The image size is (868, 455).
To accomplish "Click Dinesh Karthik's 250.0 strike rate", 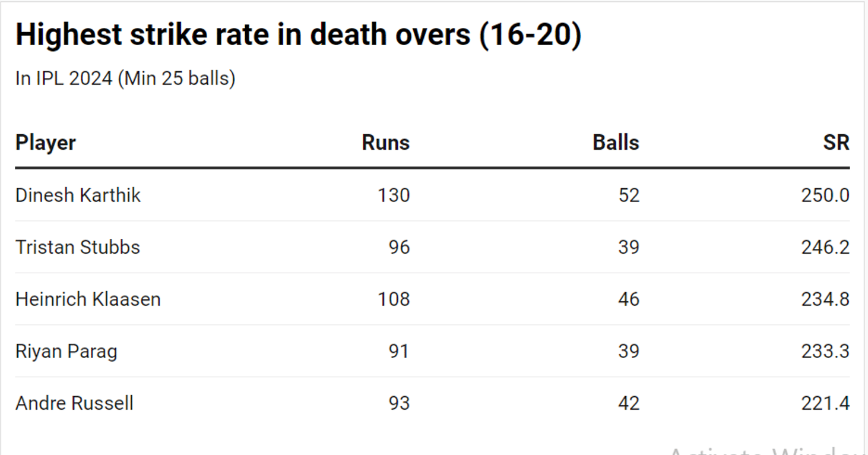I will (825, 195).
